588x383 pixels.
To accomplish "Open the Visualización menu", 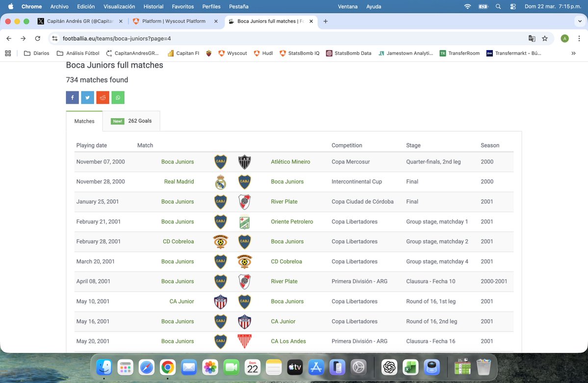I will pyautogui.click(x=119, y=6).
